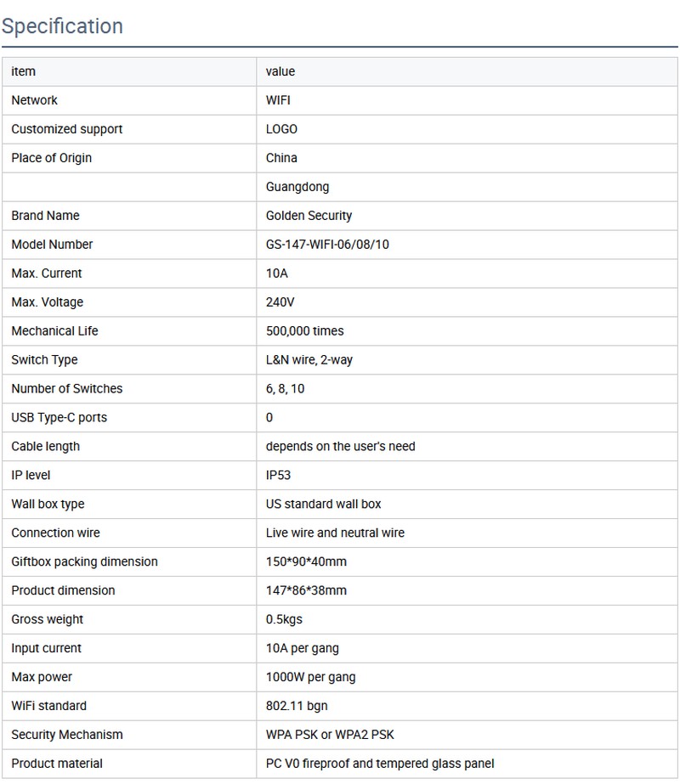Viewport: 680px width, 784px height.
Task: Select the Number of Switches label
Action: (67, 389)
